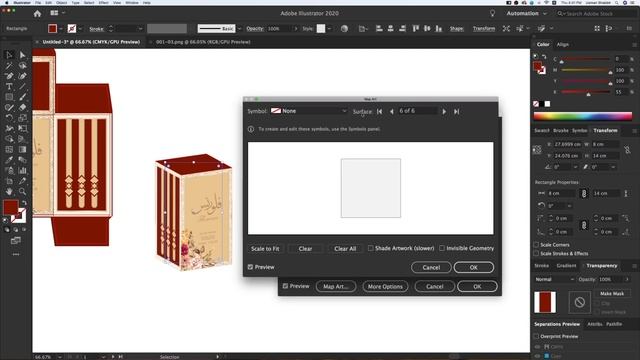
Task: Click the K slider handle in Color panel
Action: 588,94
